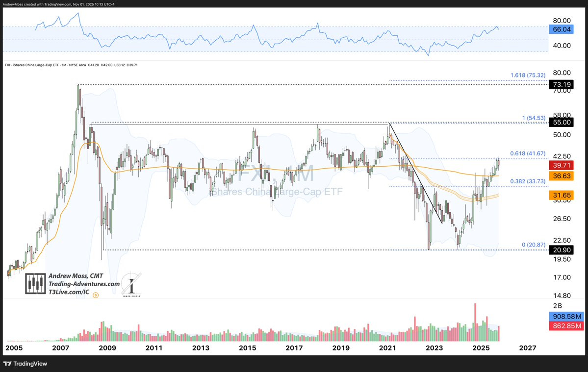588x372 pixels.
Task: Click the fib label '0 (20.87)'
Action: [x=534, y=245]
